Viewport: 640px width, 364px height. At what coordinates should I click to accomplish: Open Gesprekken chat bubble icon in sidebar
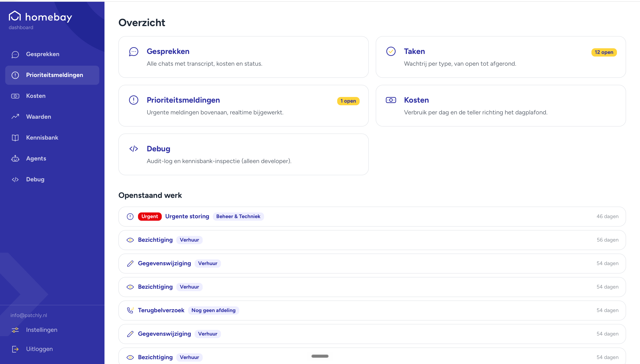point(15,54)
